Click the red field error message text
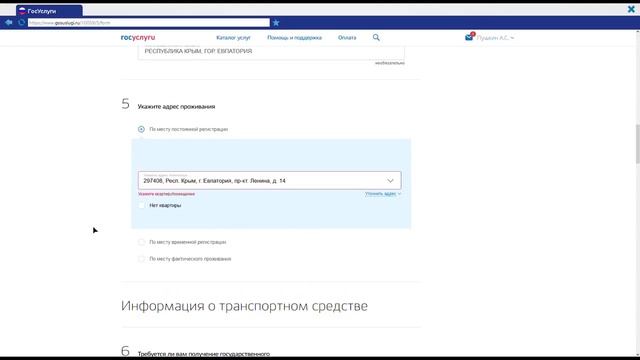 click(166, 194)
